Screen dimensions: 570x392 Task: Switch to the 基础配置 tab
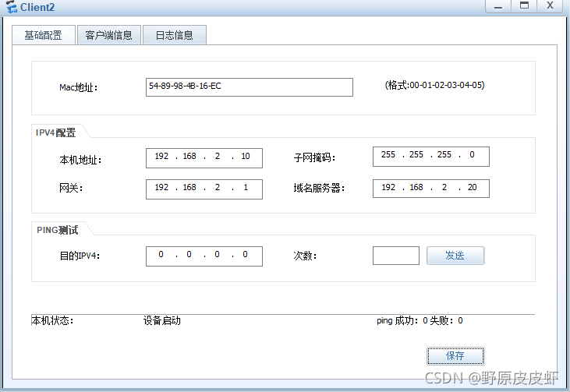point(43,35)
